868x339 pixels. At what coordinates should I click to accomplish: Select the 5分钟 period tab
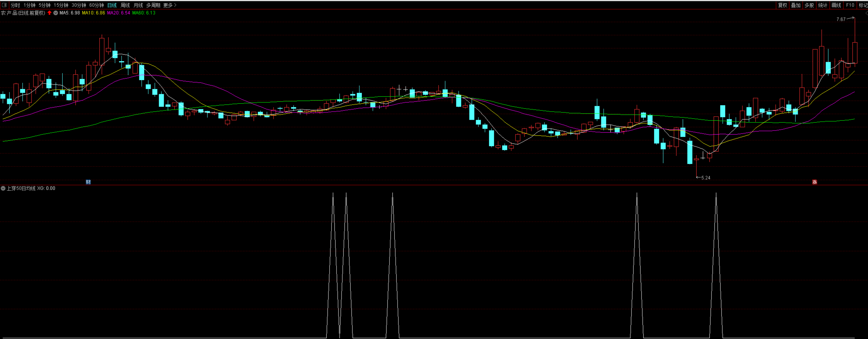[x=45, y=5]
